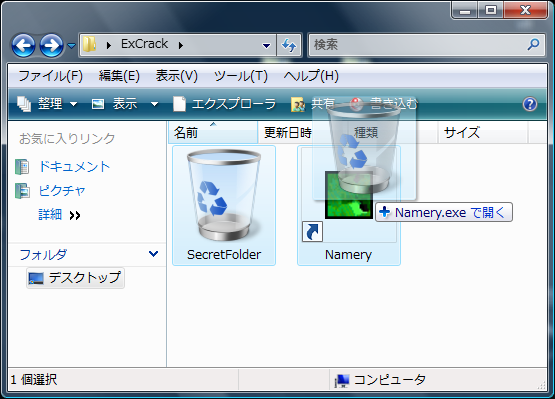Open the dropdown arrow next to 表示

[154, 104]
